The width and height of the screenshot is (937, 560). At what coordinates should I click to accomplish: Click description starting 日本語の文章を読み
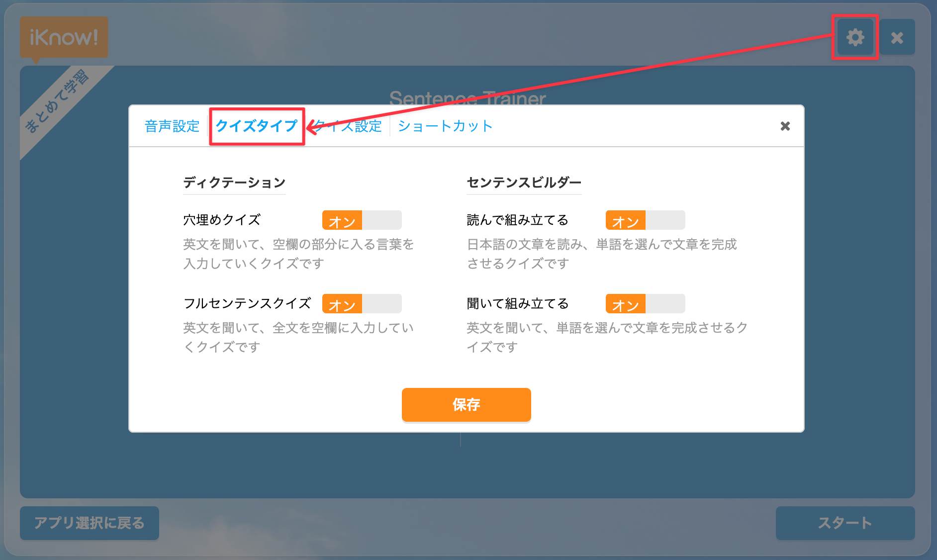point(602,254)
